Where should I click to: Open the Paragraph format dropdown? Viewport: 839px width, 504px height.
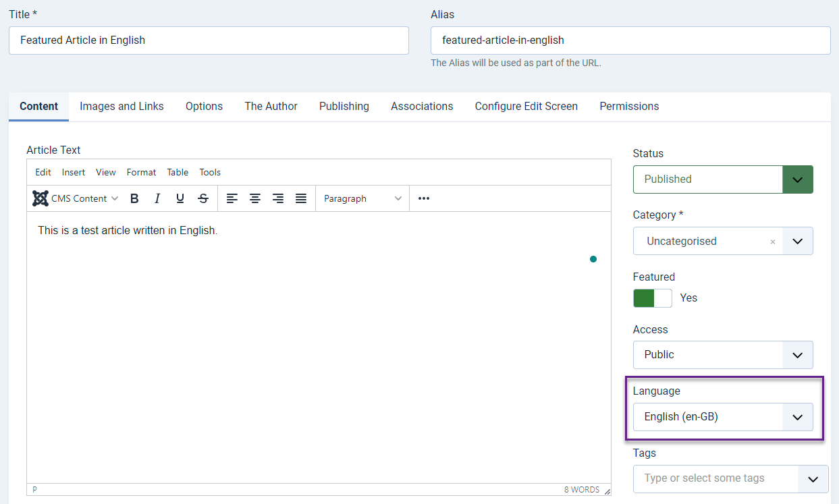[362, 198]
